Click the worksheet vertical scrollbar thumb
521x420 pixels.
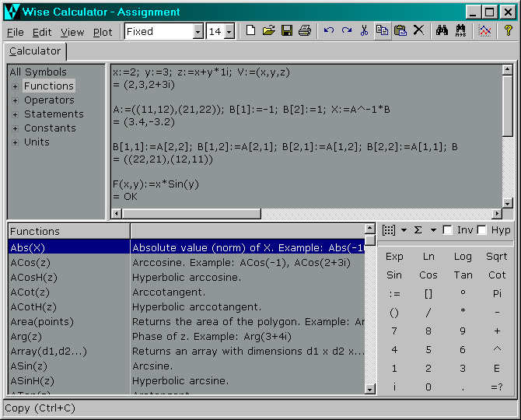[507, 106]
